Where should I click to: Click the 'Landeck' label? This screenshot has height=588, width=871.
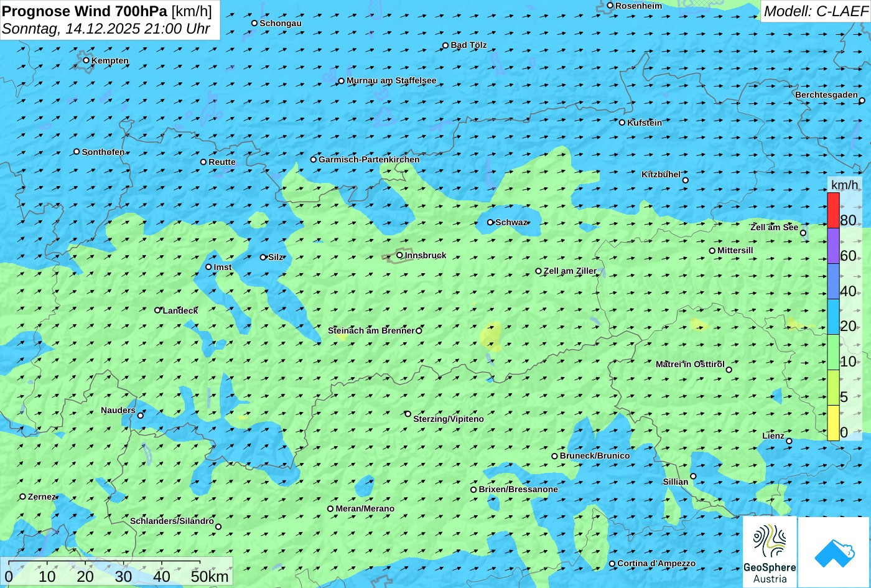(x=180, y=310)
